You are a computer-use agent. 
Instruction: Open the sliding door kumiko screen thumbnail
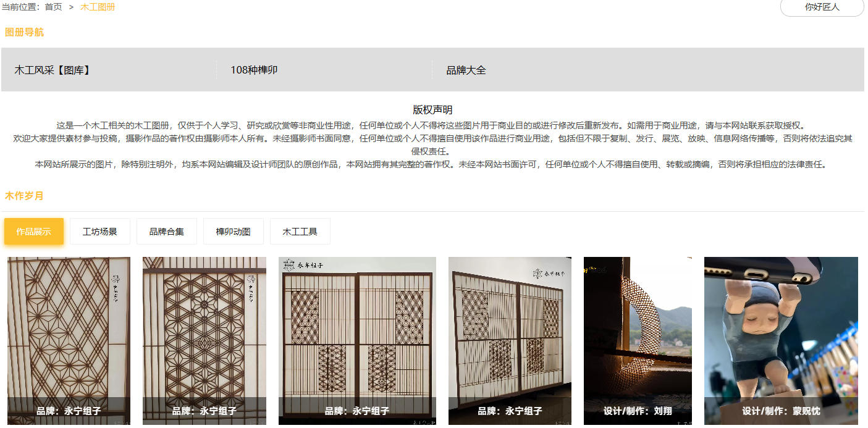click(x=357, y=341)
